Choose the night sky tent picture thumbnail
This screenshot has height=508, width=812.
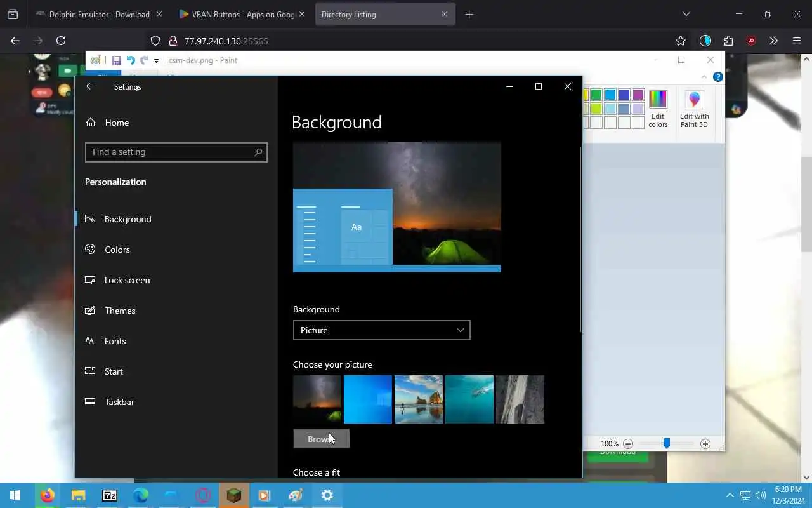click(x=317, y=399)
